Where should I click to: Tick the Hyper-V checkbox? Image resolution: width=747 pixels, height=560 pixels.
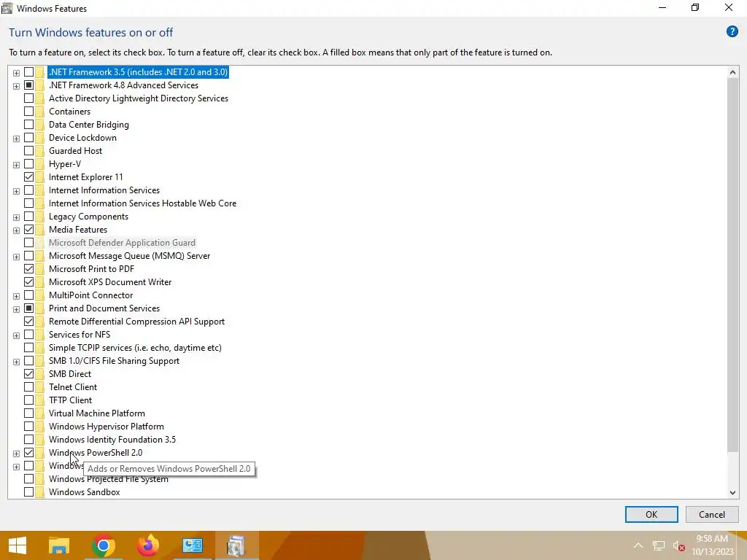[x=28, y=164]
